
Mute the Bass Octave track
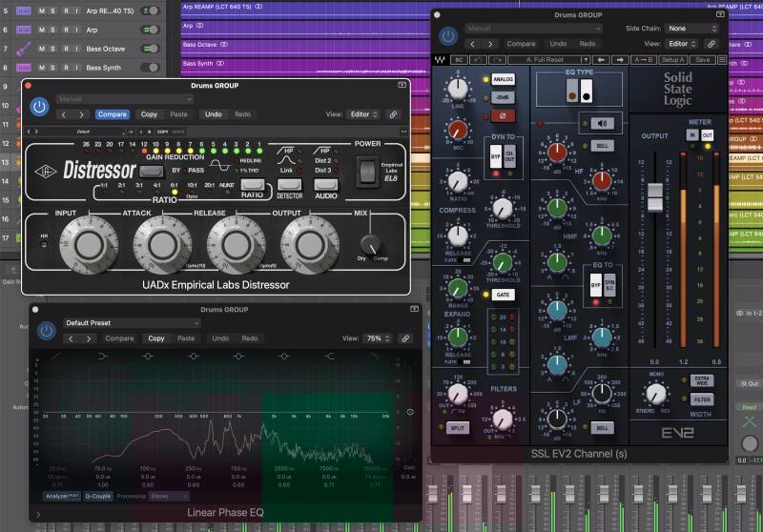pyautogui.click(x=42, y=49)
